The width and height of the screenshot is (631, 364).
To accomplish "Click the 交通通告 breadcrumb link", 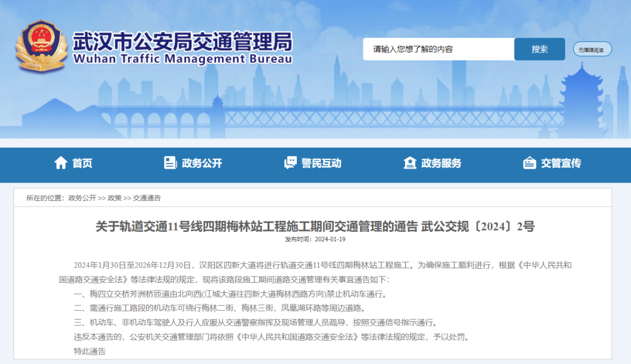I will (x=146, y=197).
